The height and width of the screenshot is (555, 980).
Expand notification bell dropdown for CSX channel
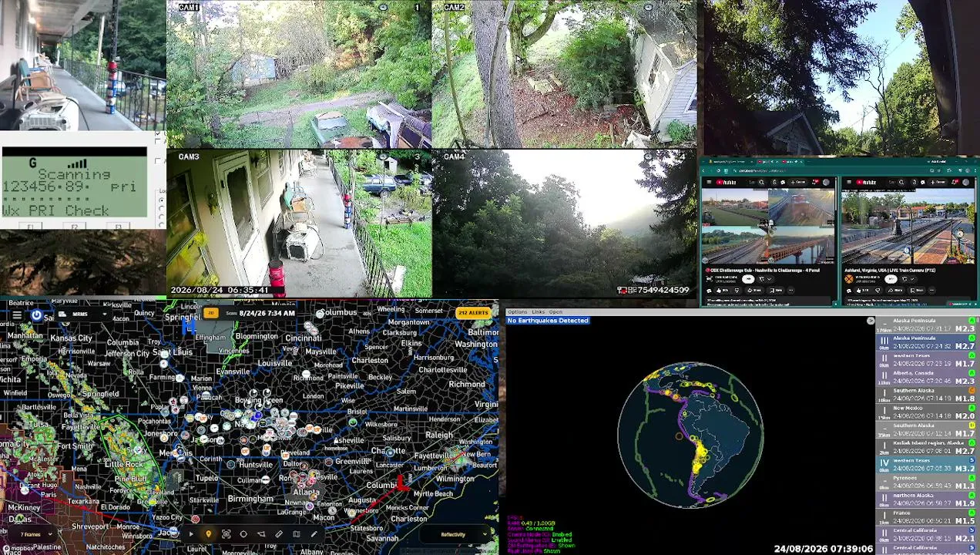(x=766, y=279)
